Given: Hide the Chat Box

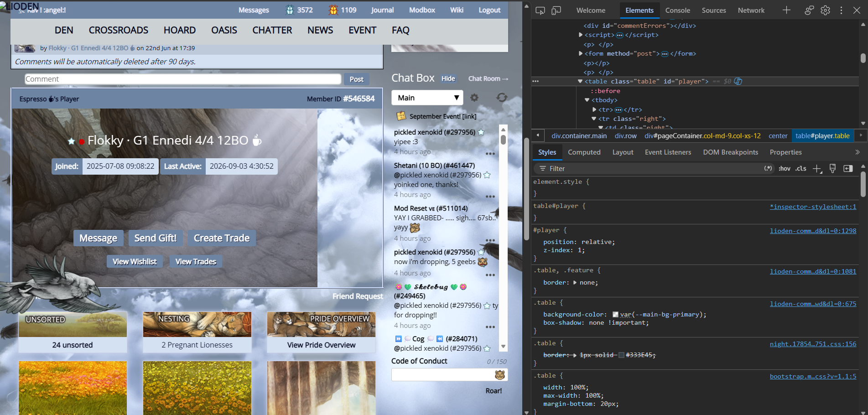Looking at the screenshot, I should point(448,78).
